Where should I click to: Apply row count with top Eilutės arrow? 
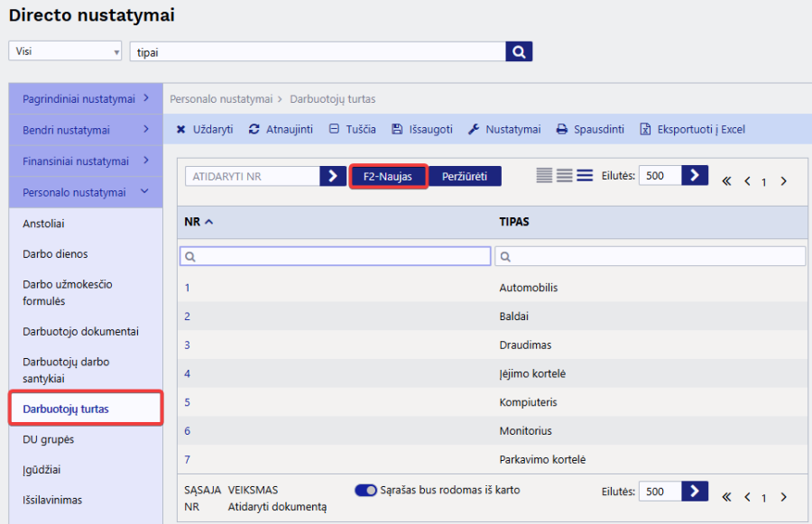(695, 176)
